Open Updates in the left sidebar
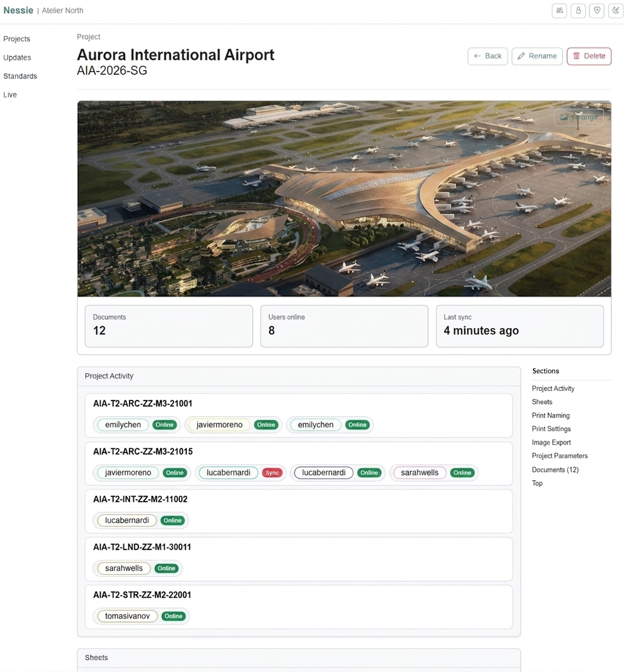 pos(17,57)
